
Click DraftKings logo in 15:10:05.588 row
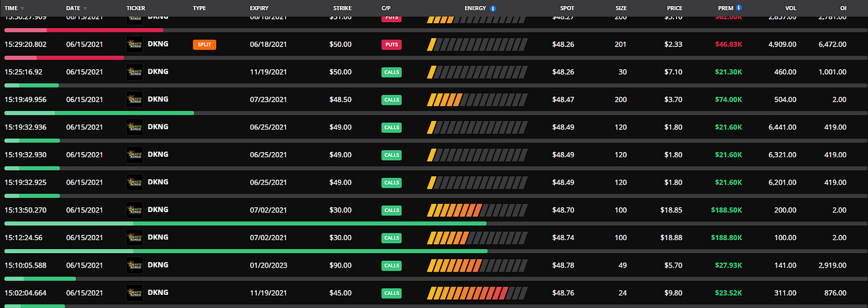[x=135, y=265]
